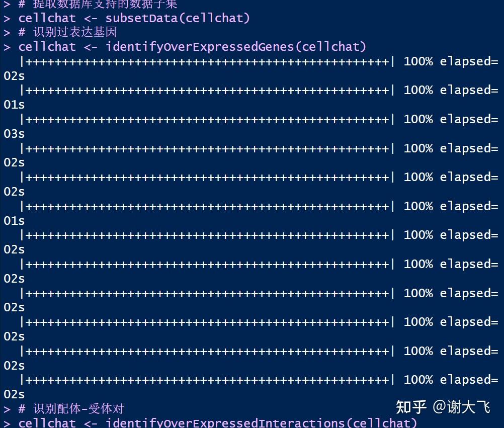Screen dimensions: 504x428
Task: Click the '知乎 @谢大飞' watermark
Action: coord(443,407)
